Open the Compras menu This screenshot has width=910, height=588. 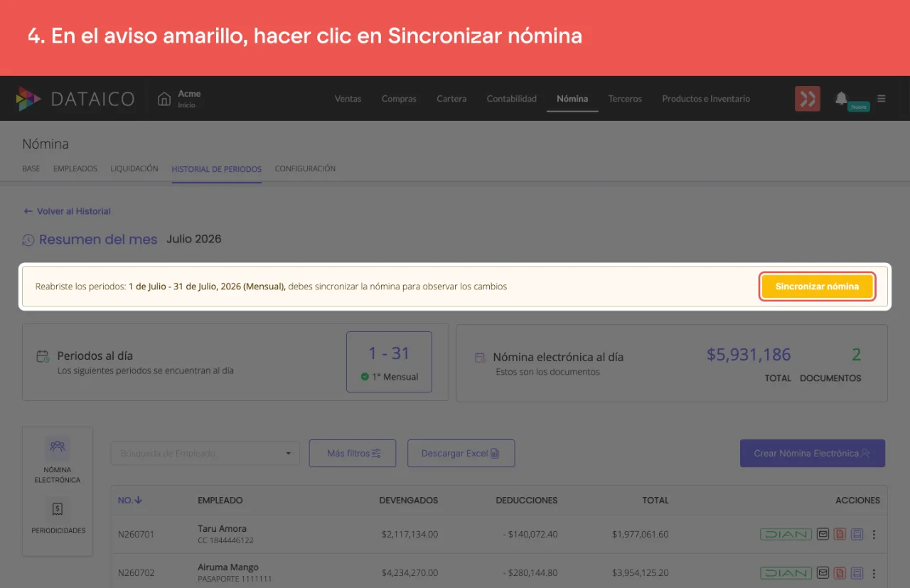click(399, 99)
